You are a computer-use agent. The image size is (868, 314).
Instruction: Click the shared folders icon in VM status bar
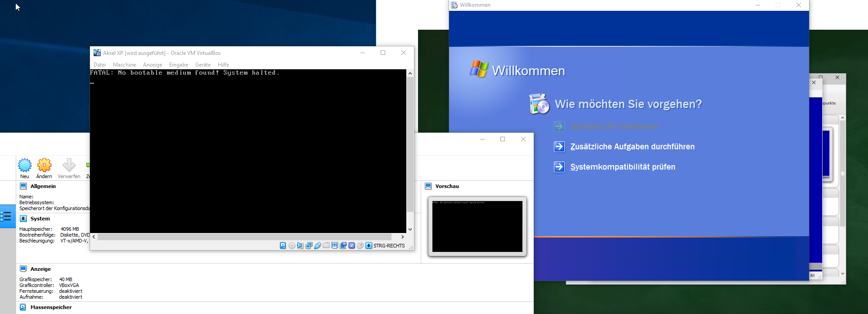(326, 246)
